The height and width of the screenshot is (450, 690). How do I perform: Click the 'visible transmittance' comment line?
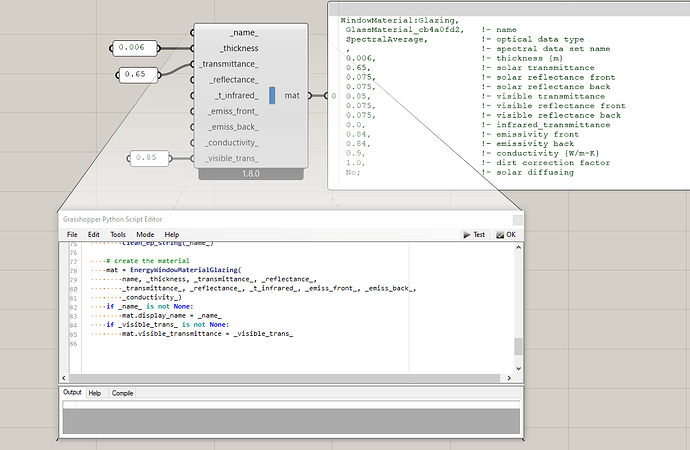click(x=543, y=96)
